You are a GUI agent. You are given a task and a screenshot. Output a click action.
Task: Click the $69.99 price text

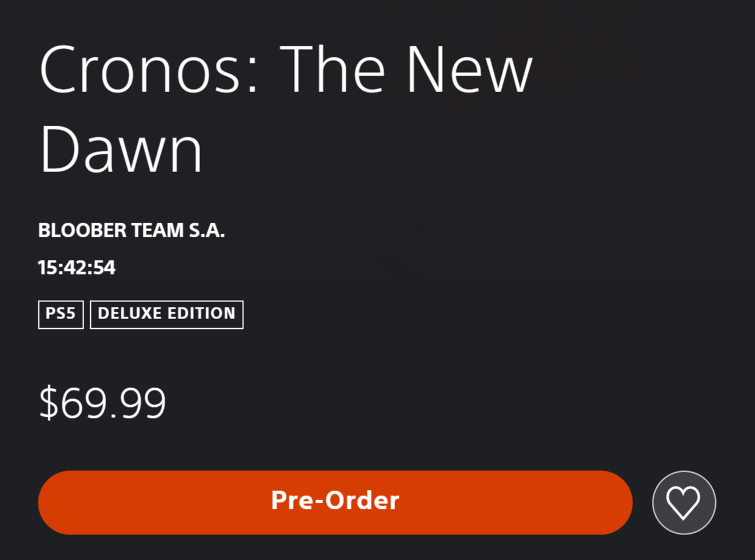click(102, 403)
